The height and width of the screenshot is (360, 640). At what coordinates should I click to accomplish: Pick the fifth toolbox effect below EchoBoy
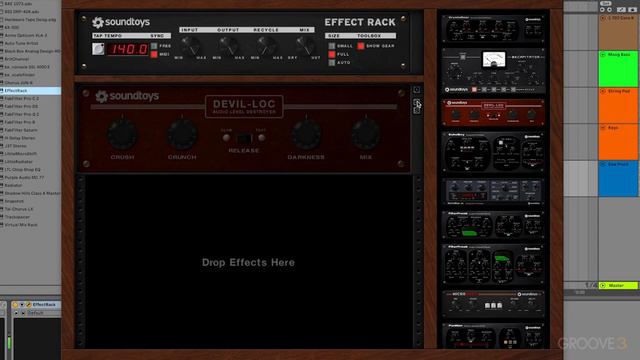click(493, 191)
